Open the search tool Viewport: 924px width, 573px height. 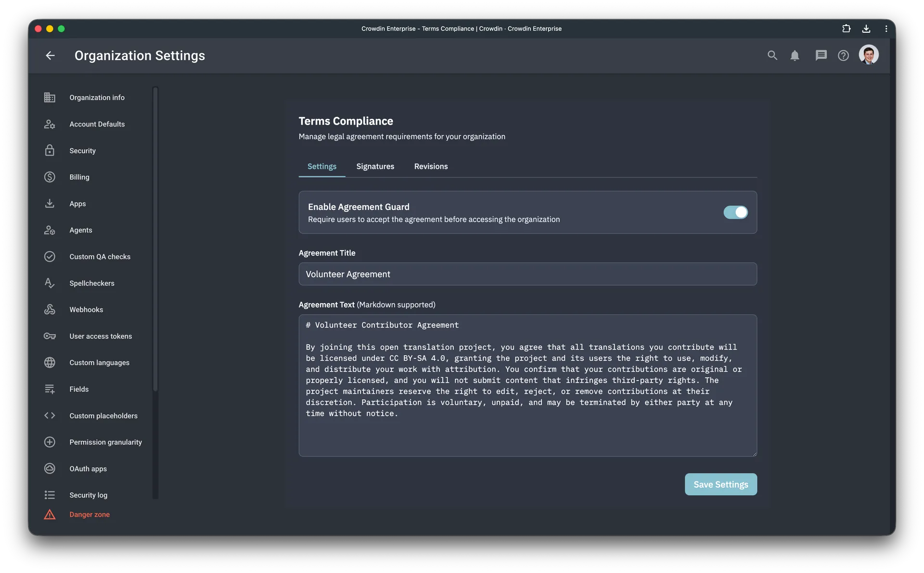[x=772, y=55]
